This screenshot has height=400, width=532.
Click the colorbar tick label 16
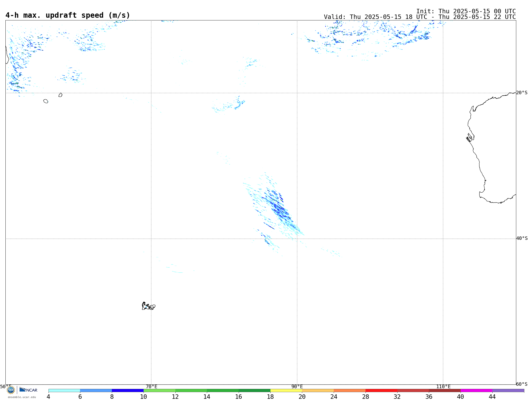(239, 397)
